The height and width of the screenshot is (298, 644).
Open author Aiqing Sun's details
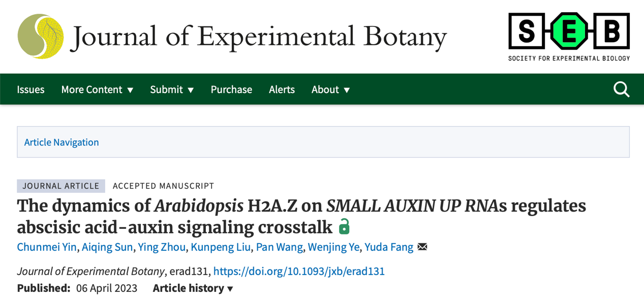[x=107, y=247]
